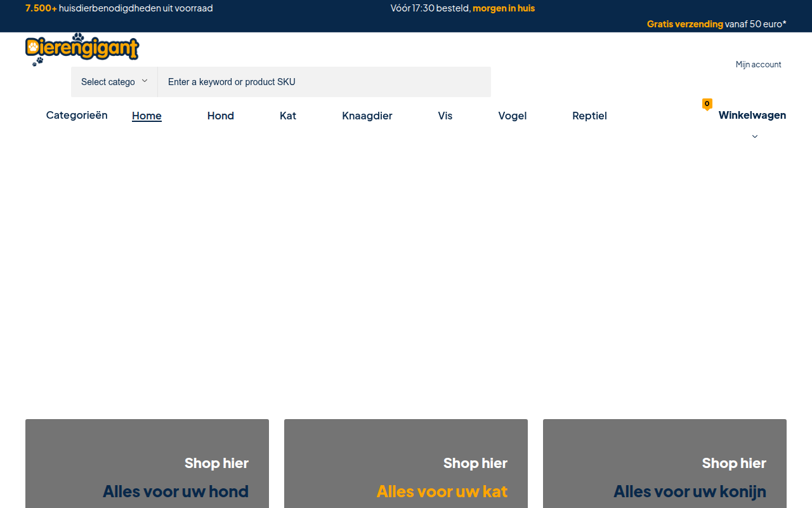
Task: Open the Vogel menu item
Action: point(513,116)
